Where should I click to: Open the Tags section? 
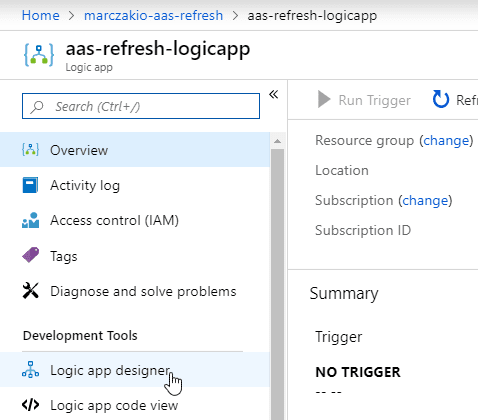tap(135, 256)
